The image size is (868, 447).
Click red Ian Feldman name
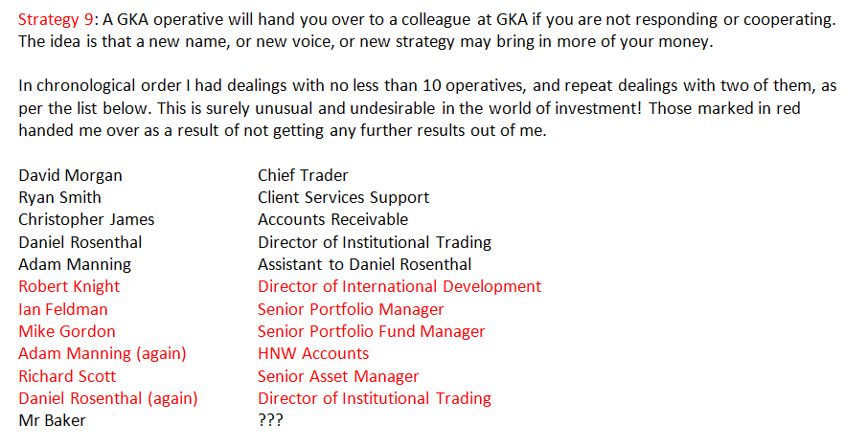coord(63,309)
